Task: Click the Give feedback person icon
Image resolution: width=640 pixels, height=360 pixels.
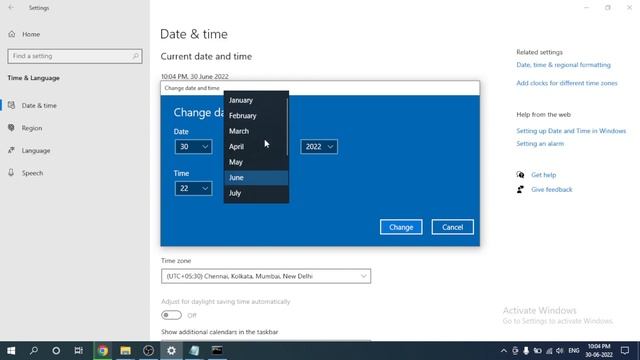Action: click(x=520, y=189)
